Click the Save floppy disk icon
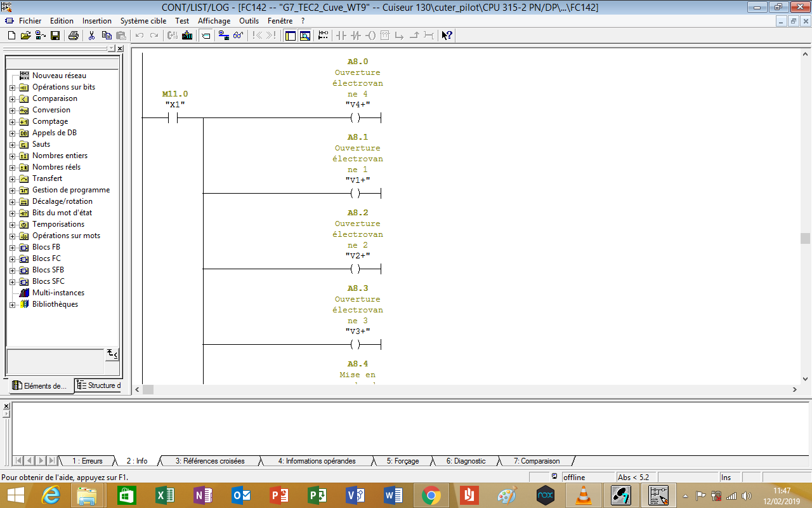This screenshot has height=508, width=812. pyautogui.click(x=55, y=36)
